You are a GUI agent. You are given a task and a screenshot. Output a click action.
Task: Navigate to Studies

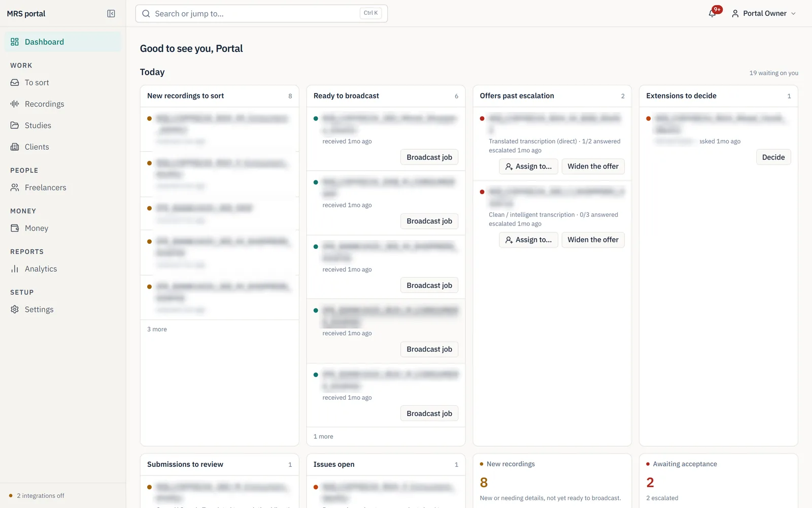63,125
